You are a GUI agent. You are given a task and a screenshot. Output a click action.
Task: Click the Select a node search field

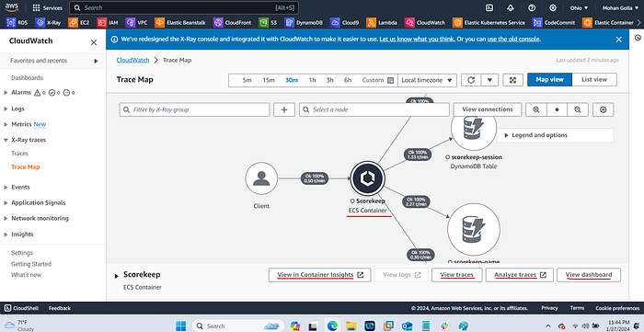click(x=374, y=109)
